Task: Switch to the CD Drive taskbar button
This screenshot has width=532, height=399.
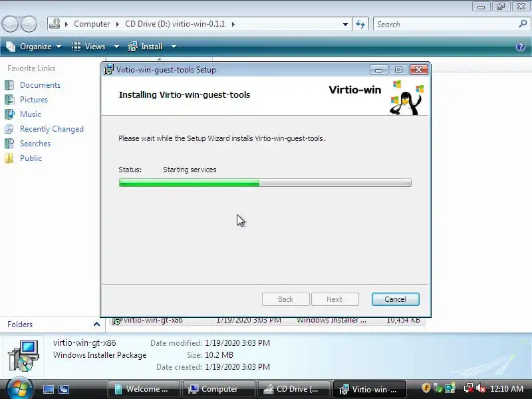Action: [x=294, y=389]
